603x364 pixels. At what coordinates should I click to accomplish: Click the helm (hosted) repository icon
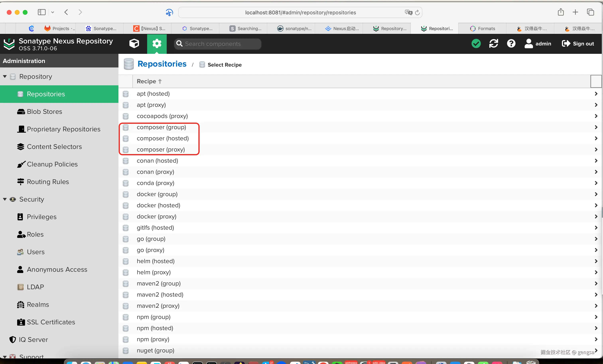point(126,262)
